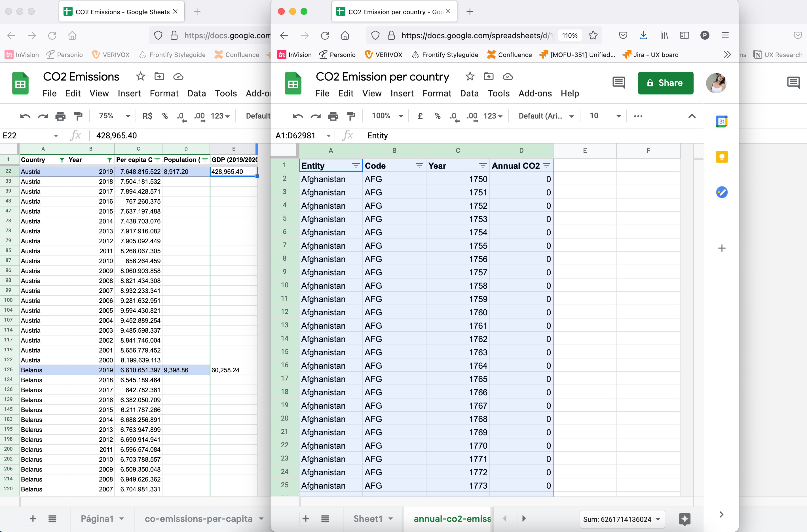This screenshot has width=807, height=532.
Task: Toggle Code column filter
Action: coord(419,166)
